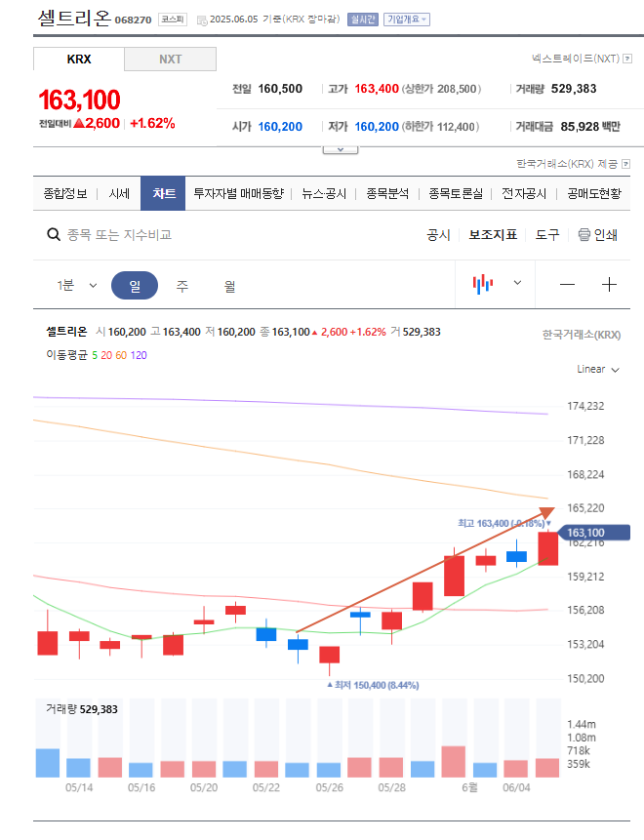Click the 한국거래소(KRX) 제공 link
This screenshot has width=644, height=840.
[x=567, y=164]
